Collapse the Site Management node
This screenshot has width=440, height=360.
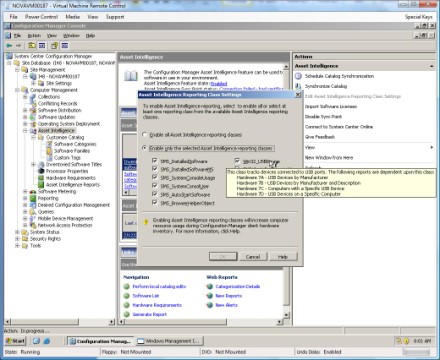(x=17, y=70)
